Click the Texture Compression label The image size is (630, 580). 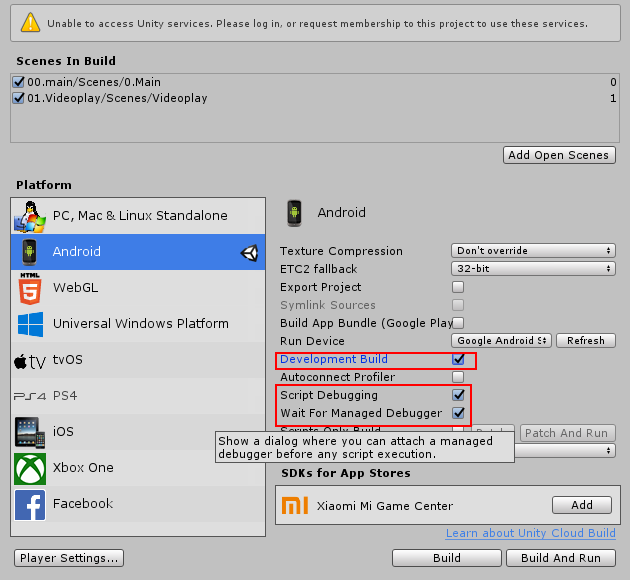(x=341, y=251)
